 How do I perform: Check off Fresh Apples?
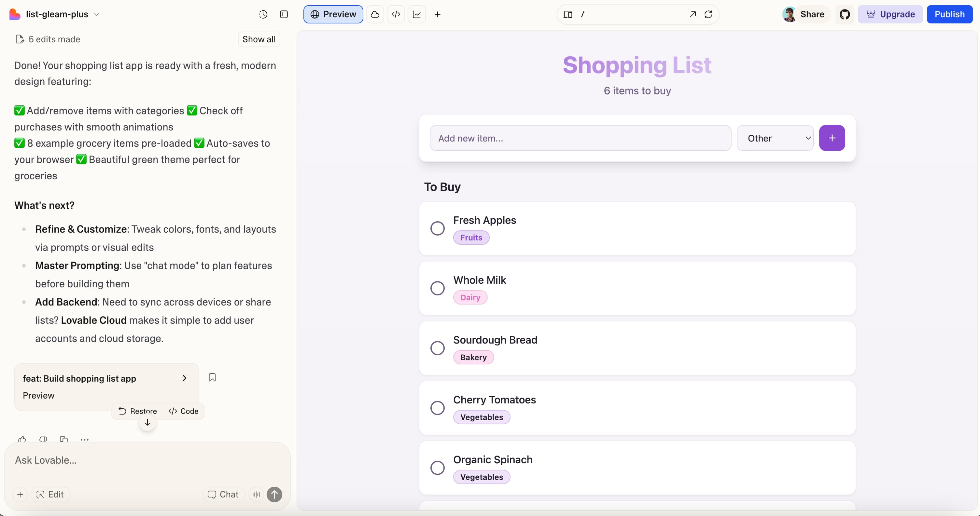pos(438,228)
